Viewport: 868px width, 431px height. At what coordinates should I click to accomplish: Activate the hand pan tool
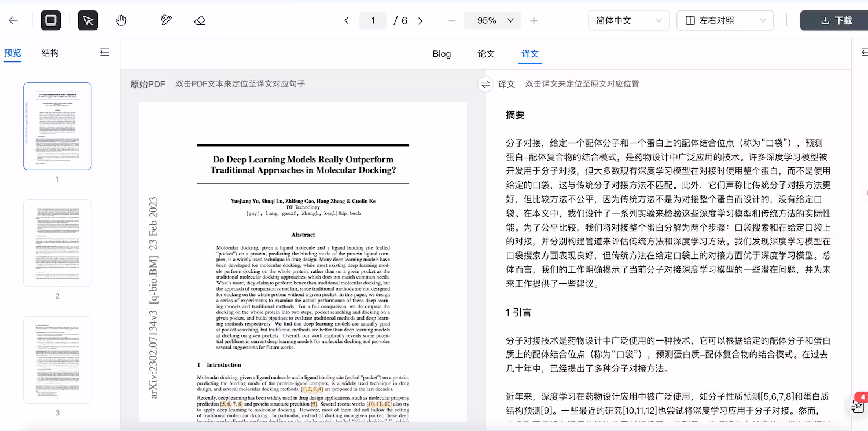point(122,20)
